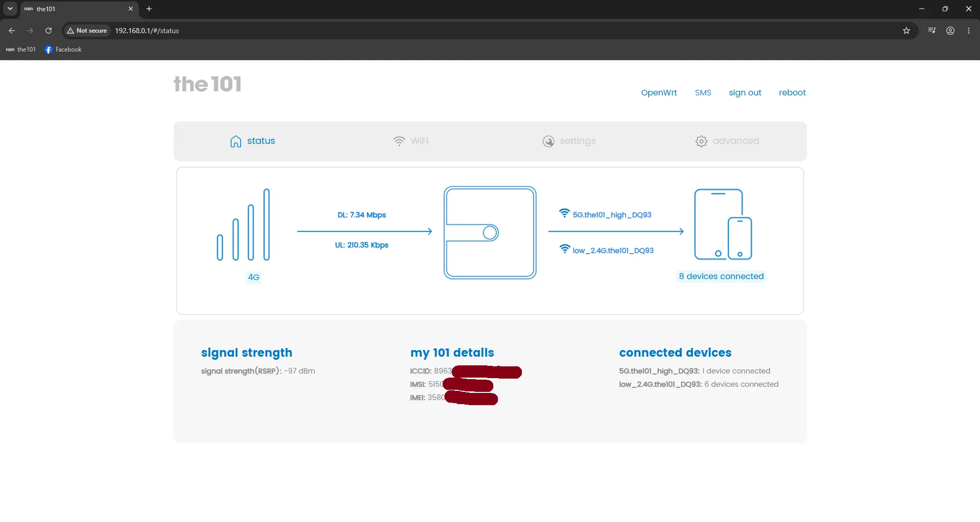Click the 4G network label
Viewport: 980px width, 522px height.
point(254,277)
